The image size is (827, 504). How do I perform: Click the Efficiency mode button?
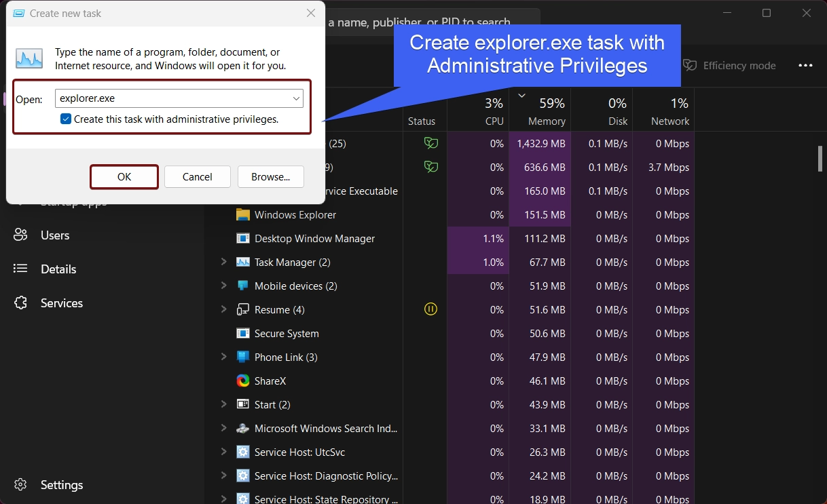click(x=729, y=66)
